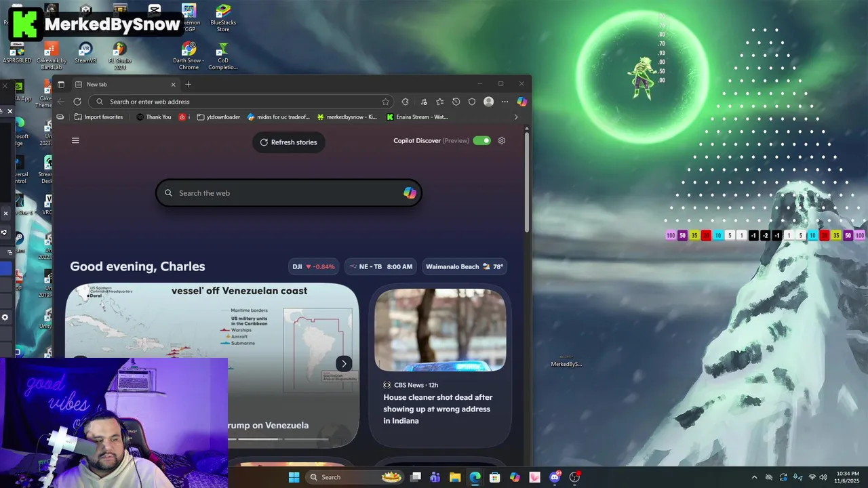Open page settings gear icon
The width and height of the screenshot is (868, 488).
[x=502, y=140]
